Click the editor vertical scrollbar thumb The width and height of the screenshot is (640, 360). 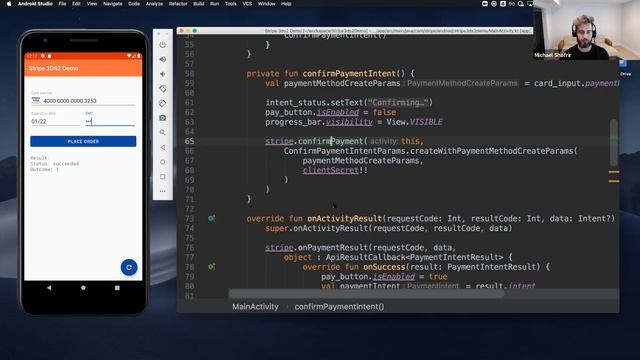coord(613,142)
